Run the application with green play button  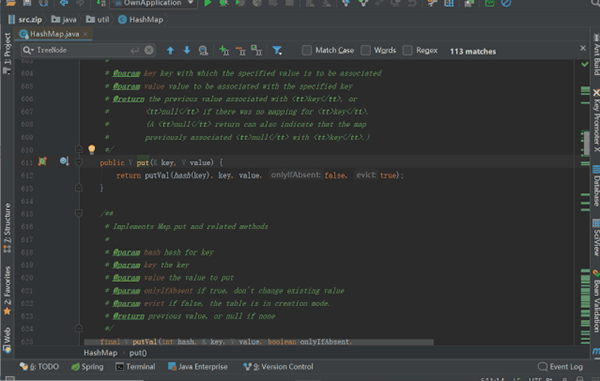click(207, 3)
